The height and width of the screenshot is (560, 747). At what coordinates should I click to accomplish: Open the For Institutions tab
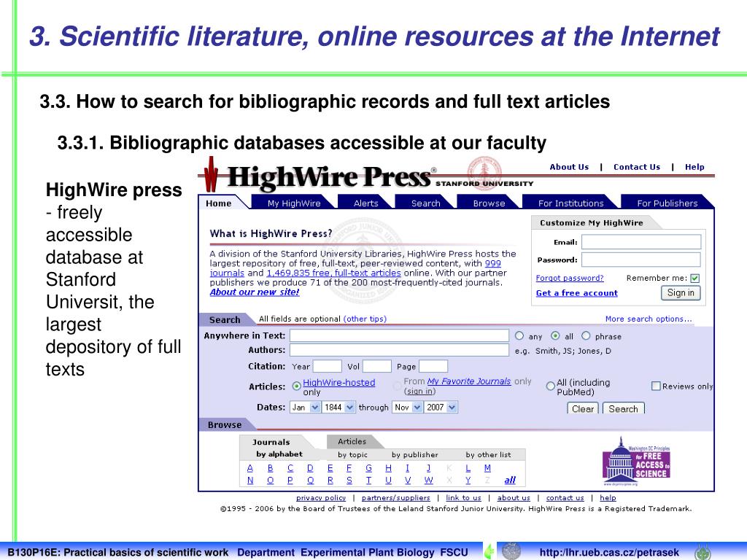point(570,203)
